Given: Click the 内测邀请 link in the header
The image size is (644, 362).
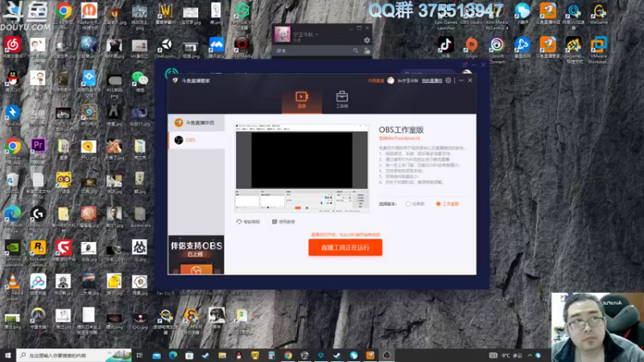Looking at the screenshot, I should point(376,81).
